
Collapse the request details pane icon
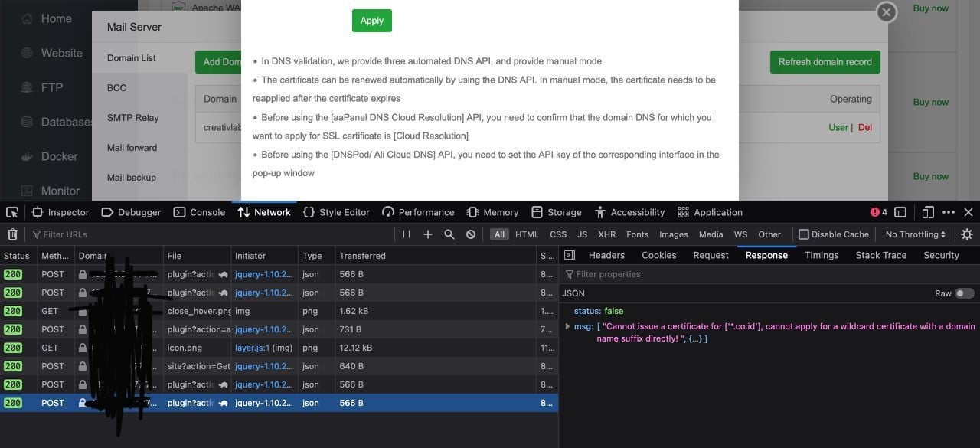570,255
